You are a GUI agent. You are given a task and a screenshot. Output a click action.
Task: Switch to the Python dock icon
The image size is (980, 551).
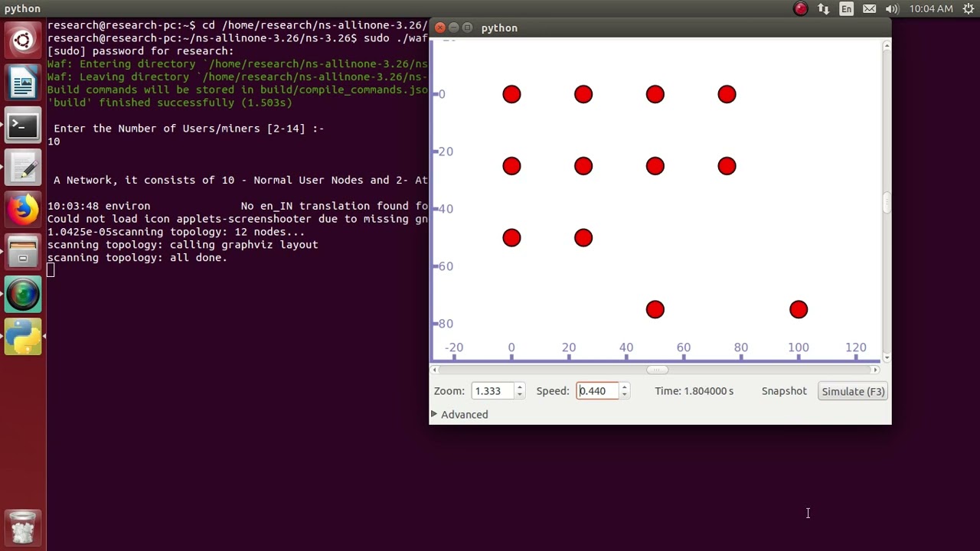pyautogui.click(x=23, y=336)
